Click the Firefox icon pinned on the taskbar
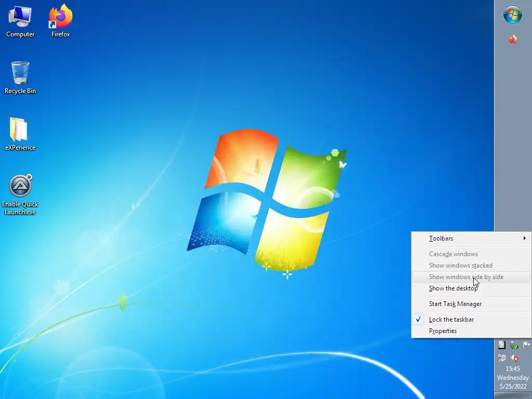The image size is (532, 399). (x=513, y=39)
